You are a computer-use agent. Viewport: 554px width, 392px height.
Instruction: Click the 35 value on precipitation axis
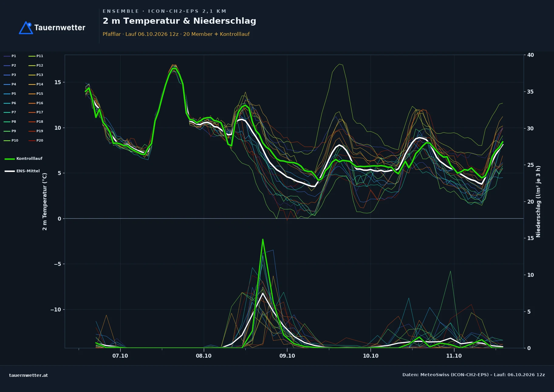(530, 92)
